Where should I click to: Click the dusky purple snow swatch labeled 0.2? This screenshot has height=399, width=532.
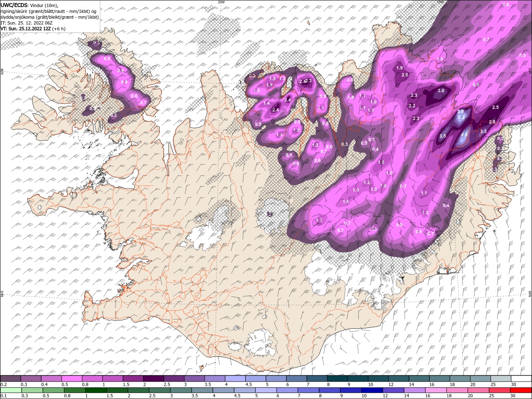10,379
